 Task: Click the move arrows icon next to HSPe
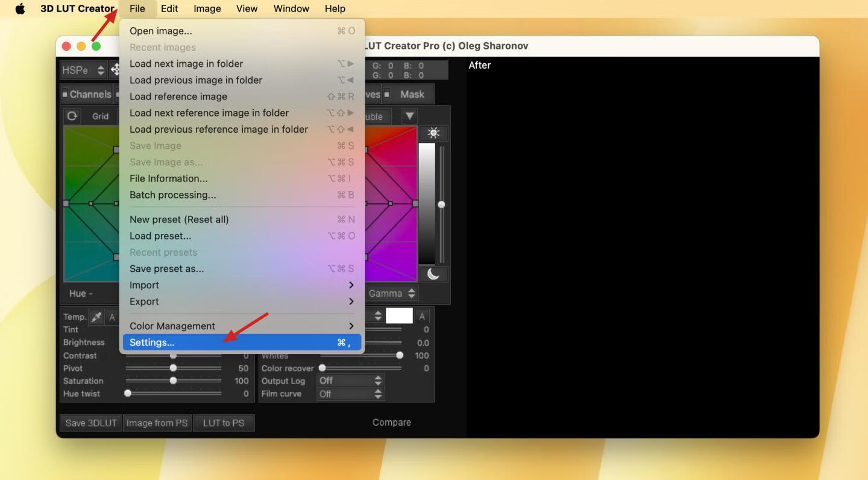(115, 70)
